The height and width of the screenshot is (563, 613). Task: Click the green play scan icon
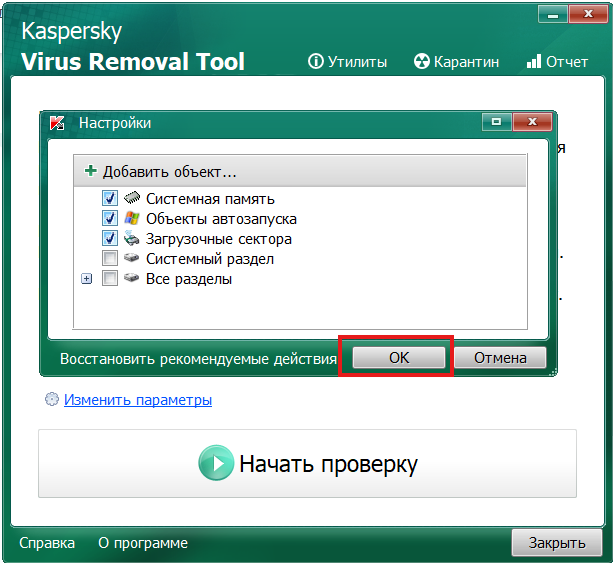pyautogui.click(x=216, y=463)
